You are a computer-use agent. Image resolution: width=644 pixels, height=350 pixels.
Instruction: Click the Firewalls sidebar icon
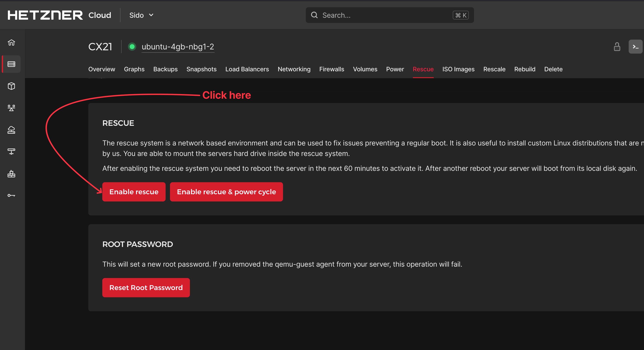[x=12, y=175]
